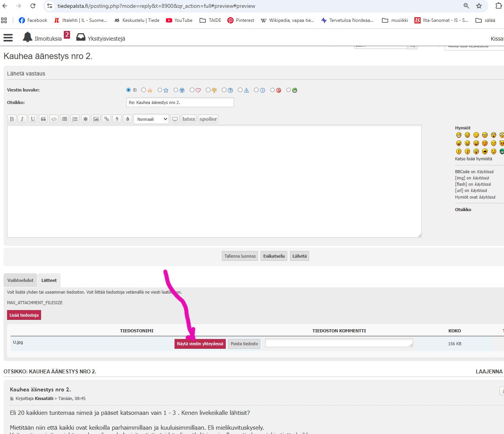
Task: Insert an image using the image icon
Action: coord(96,119)
